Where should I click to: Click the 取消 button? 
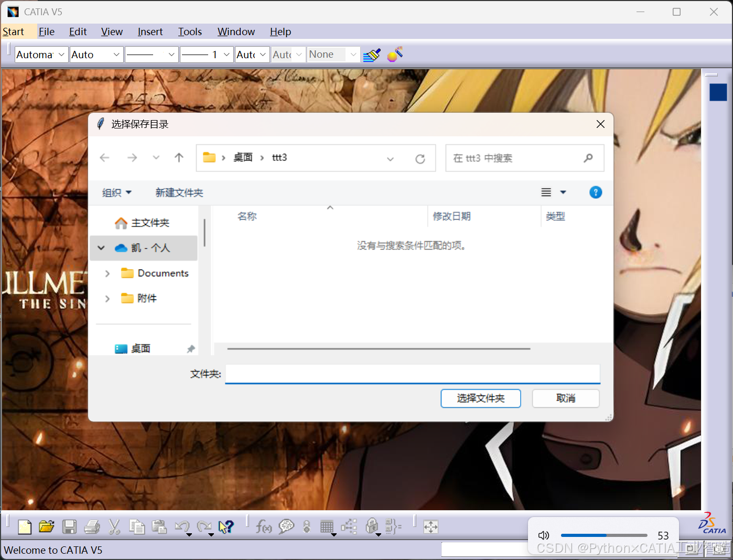point(566,399)
